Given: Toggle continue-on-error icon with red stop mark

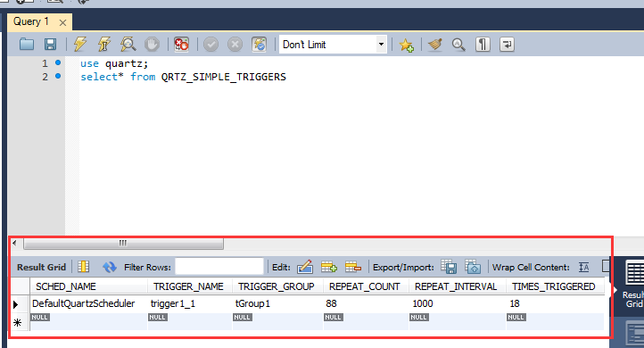Looking at the screenshot, I should click(181, 44).
